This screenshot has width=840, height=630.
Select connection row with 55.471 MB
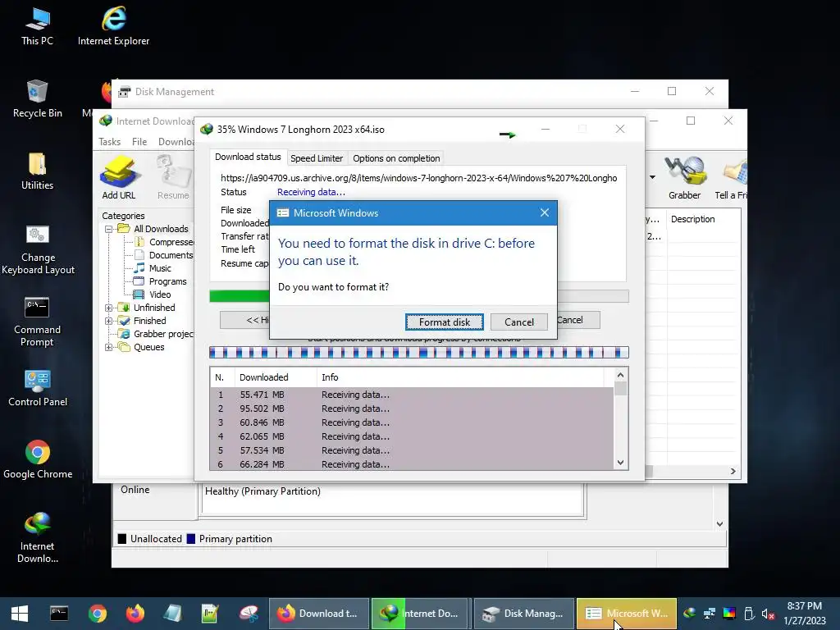pyautogui.click(x=412, y=395)
